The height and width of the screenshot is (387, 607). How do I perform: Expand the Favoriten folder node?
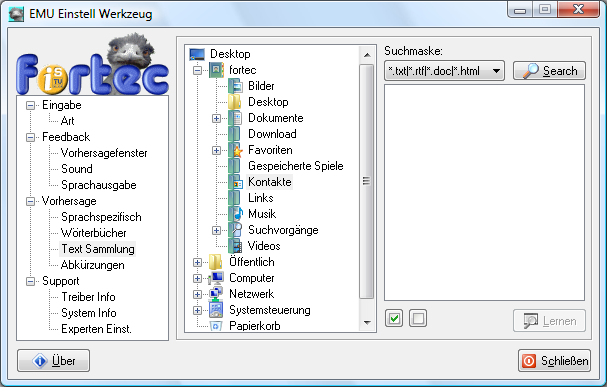[x=216, y=151]
